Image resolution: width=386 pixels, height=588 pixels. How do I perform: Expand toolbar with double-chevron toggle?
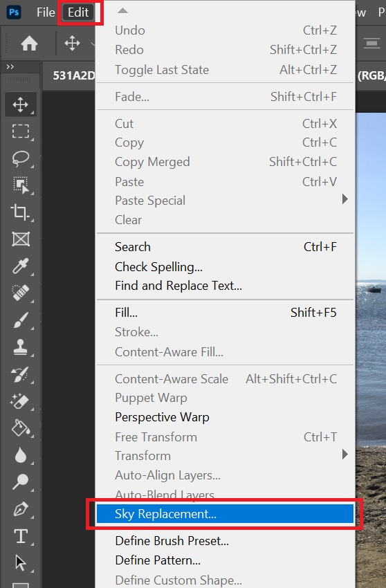(10, 66)
